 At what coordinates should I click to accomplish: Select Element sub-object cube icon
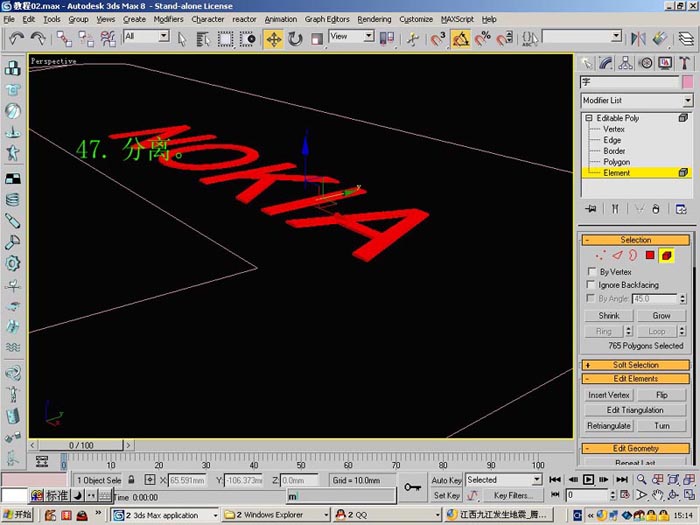pyautogui.click(x=667, y=255)
